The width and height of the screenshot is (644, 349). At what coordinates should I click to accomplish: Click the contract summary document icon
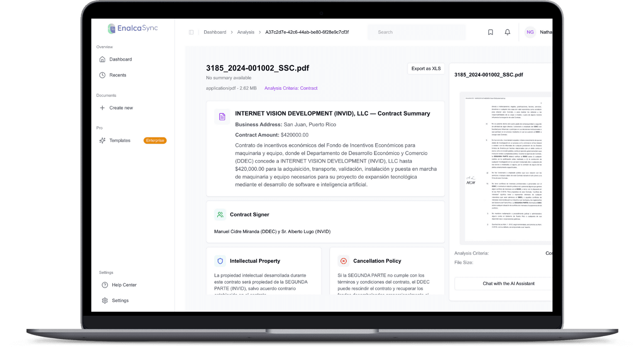tap(222, 117)
